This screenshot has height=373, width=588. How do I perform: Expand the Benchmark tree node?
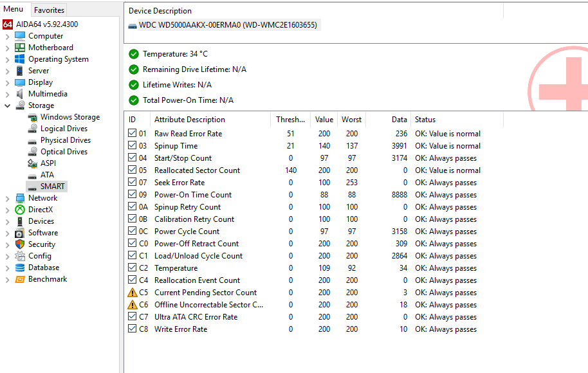[x=8, y=280]
